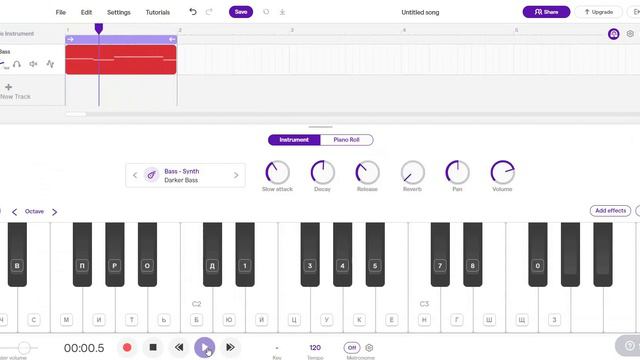Click the Upgrade button
Screen dimensions: 640x360
[598, 12]
